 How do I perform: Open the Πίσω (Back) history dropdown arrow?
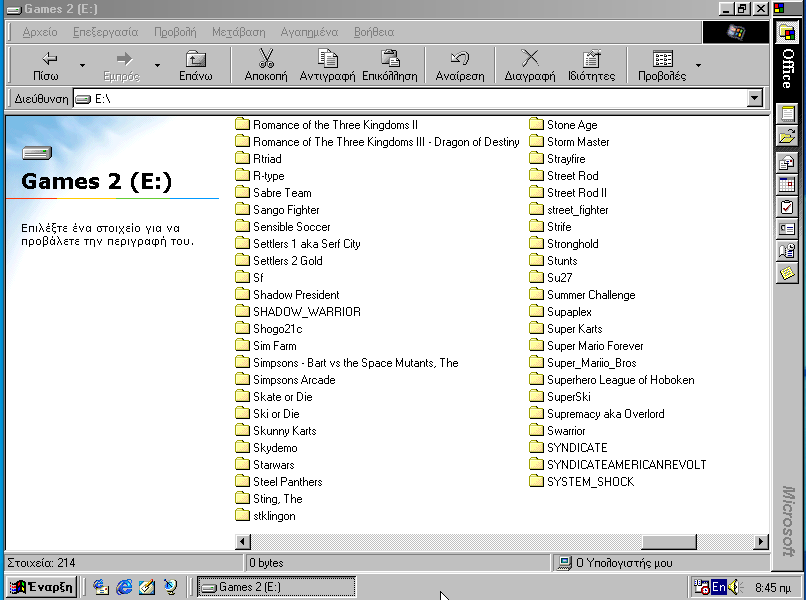pos(82,66)
